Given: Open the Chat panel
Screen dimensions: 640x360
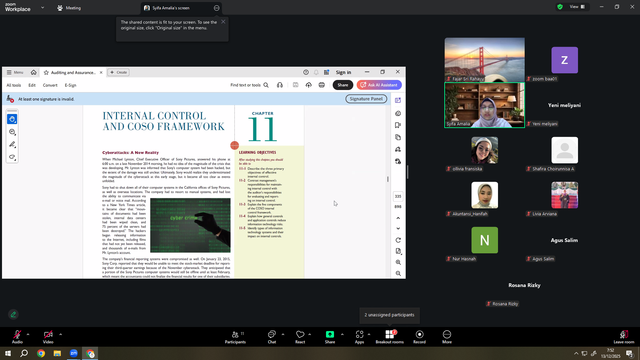Looking at the screenshot, I should (x=272, y=337).
